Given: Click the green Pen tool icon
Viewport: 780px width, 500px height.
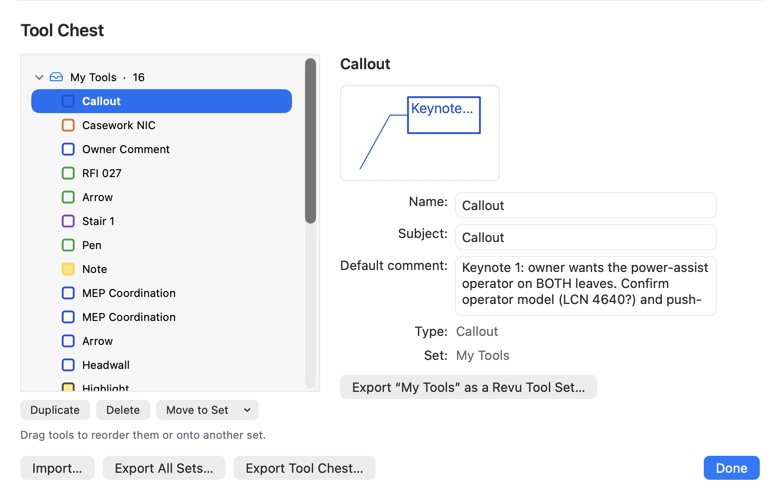Looking at the screenshot, I should tap(68, 245).
